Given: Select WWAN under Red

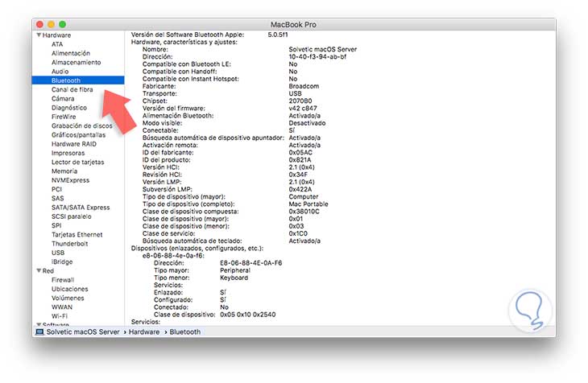Looking at the screenshot, I should coord(62,307).
